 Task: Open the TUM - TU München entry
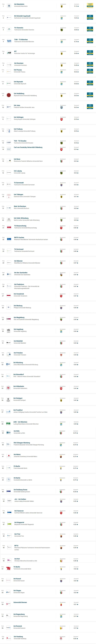click(21, 39)
